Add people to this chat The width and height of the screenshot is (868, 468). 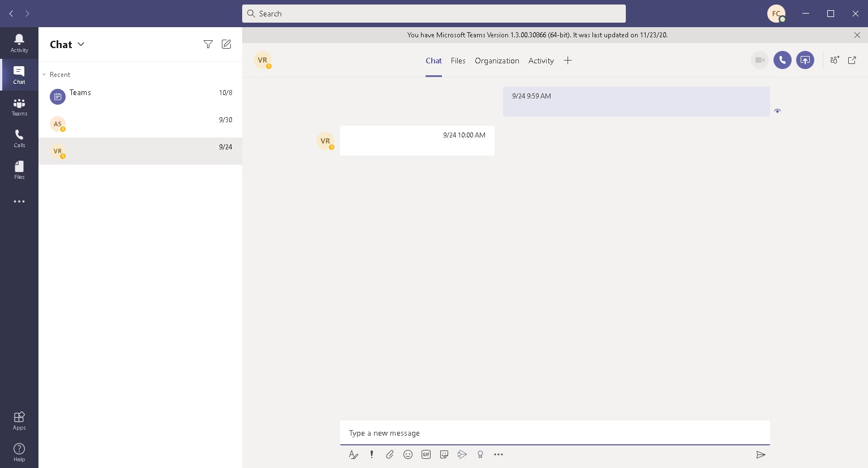click(835, 60)
